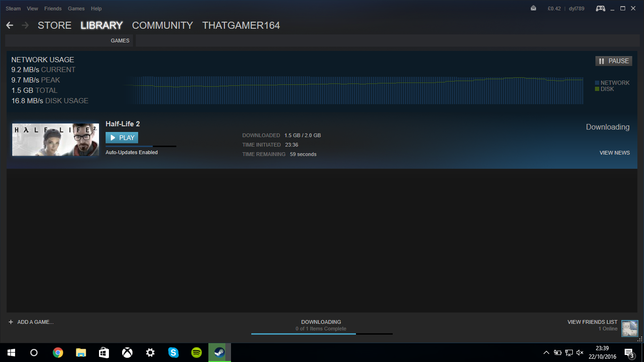Click DOWNLOADED 1.5 GB / 2.0 GB text

point(281,135)
